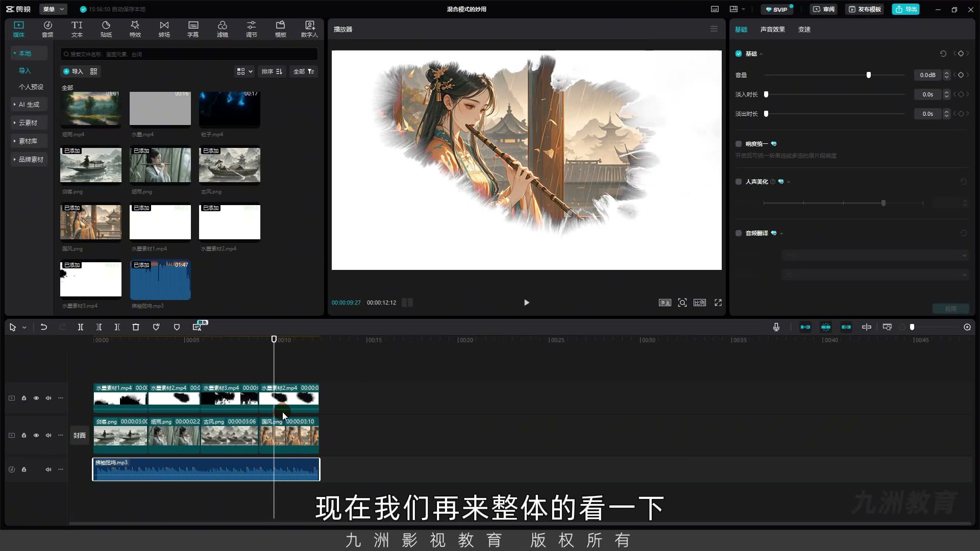Enable the 响度统一 checkbox
Viewport: 980px width, 551px height.
(739, 144)
